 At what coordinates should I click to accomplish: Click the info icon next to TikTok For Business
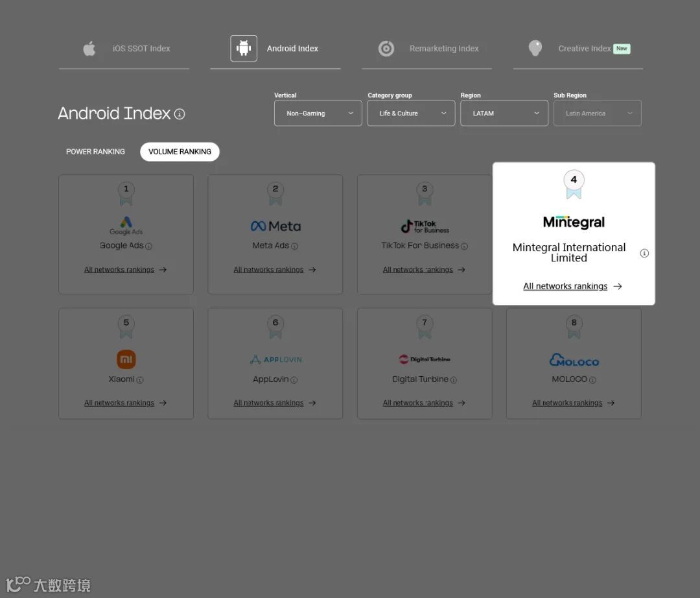click(464, 246)
